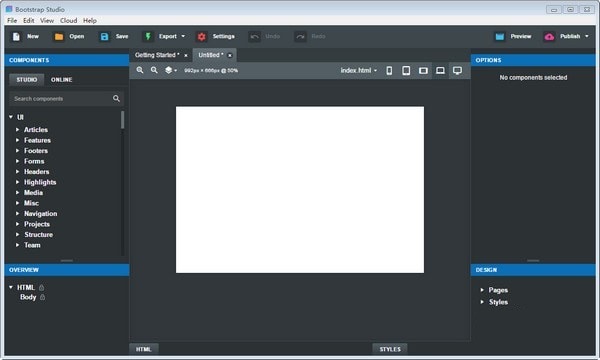Expand the Structure category
This screenshot has width=600, height=360.
tap(17, 235)
